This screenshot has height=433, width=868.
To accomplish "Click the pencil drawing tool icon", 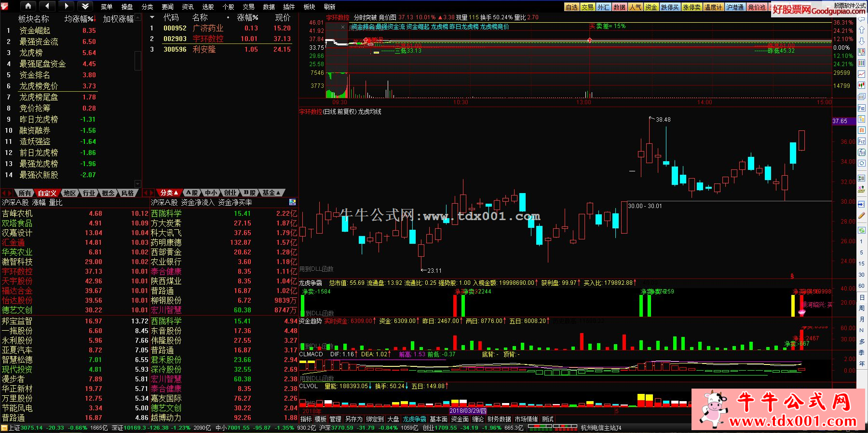I will point(862,215).
